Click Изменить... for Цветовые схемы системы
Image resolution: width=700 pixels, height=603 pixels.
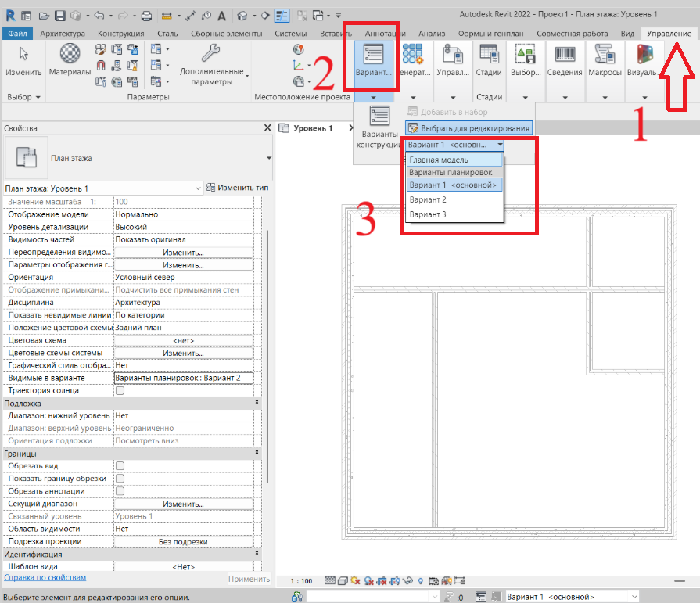[184, 353]
